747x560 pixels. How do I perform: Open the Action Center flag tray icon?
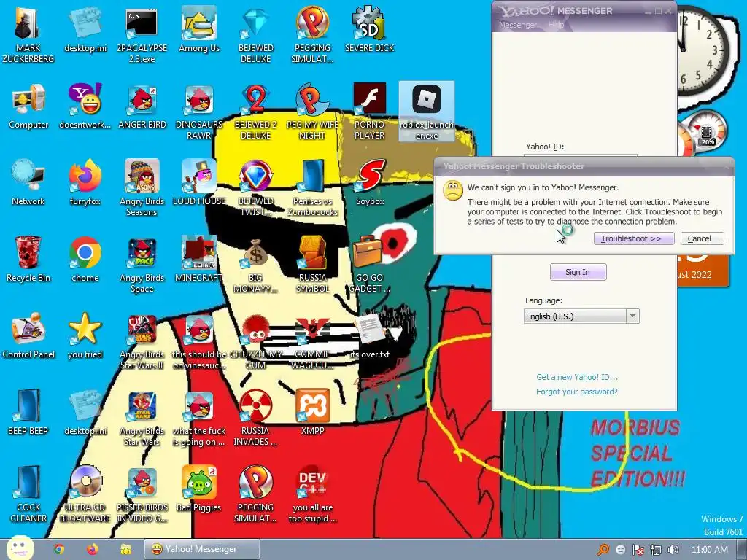pos(638,550)
